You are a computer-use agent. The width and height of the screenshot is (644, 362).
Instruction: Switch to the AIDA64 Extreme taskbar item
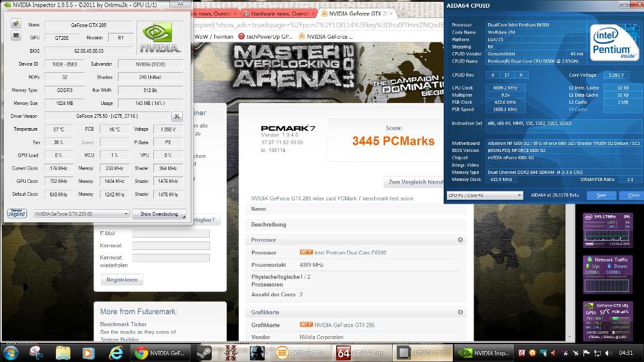click(x=362, y=353)
